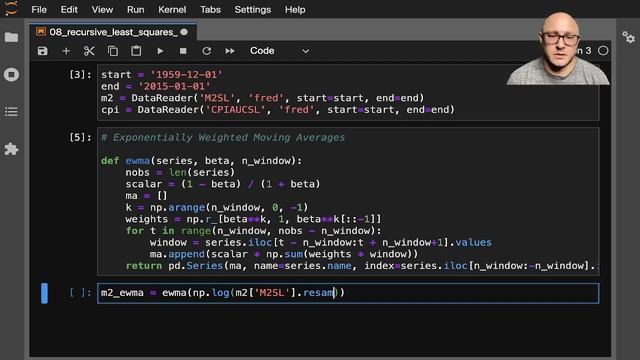Viewport: 640px width, 360px height.
Task: Click the k = np.arange line
Action: pyautogui.click(x=217, y=207)
